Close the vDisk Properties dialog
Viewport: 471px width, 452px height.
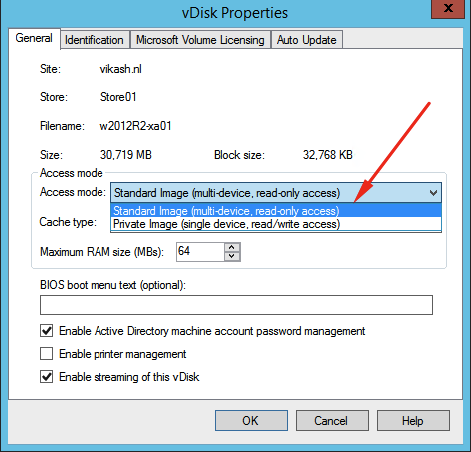tap(448, 9)
